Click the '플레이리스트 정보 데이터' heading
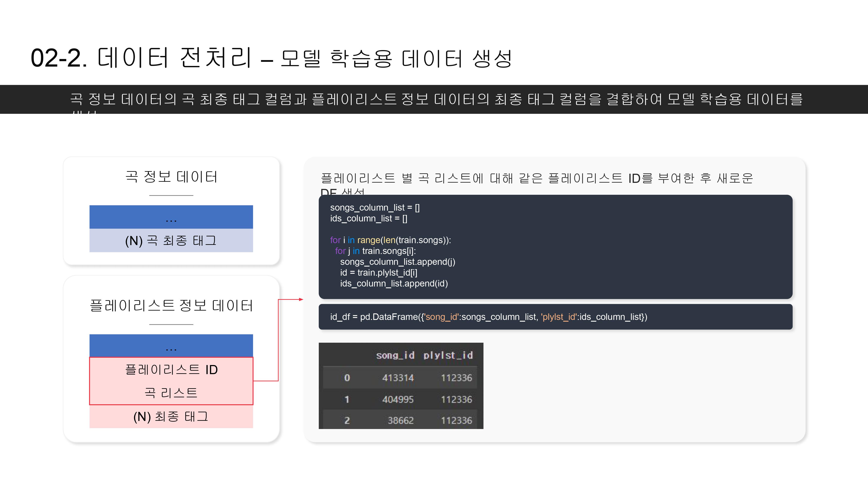The image size is (868, 488). 171,305
